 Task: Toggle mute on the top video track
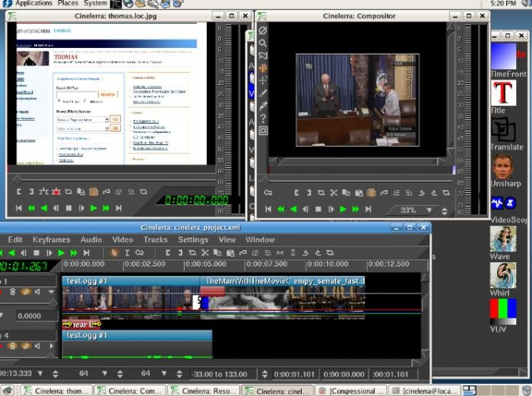pyautogui.click(x=36, y=292)
